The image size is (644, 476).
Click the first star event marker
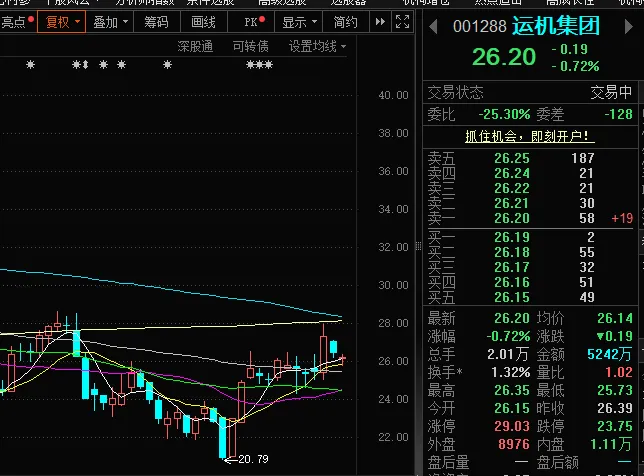(30, 64)
